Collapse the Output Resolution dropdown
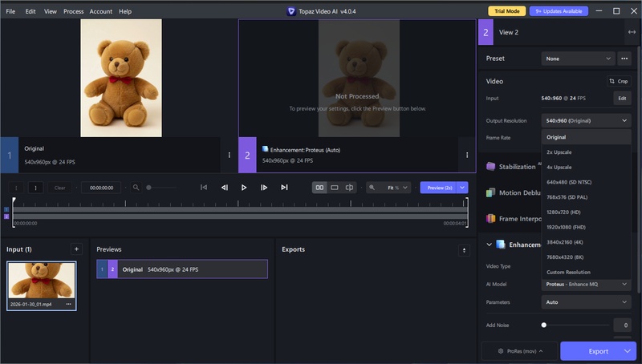This screenshot has height=364, width=642. (587, 120)
